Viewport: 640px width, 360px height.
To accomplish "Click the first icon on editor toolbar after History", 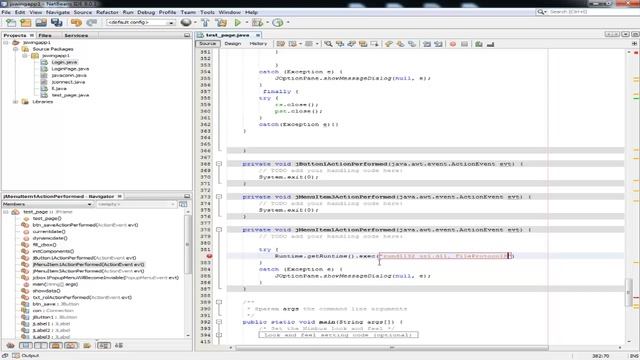I will tap(281, 44).
